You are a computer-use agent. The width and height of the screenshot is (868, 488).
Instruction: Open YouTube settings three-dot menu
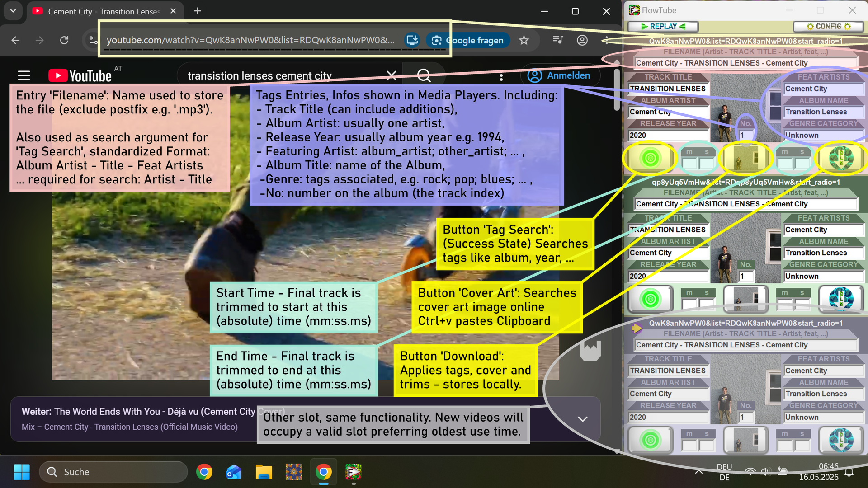(501, 77)
